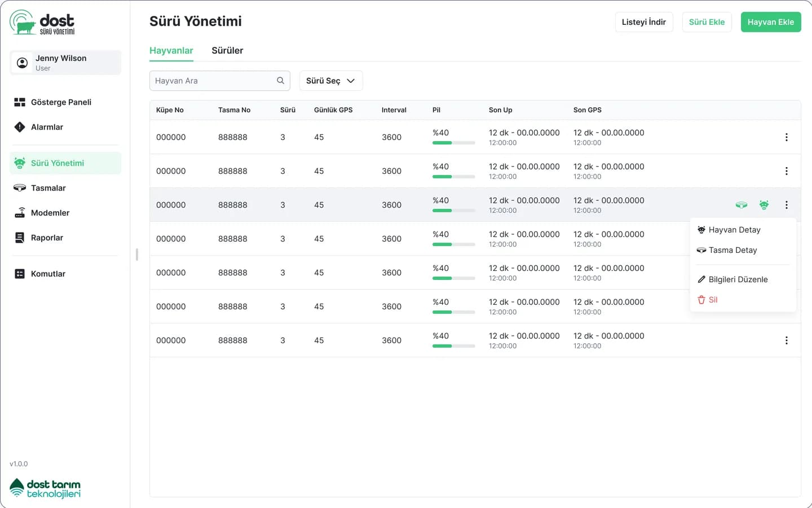Open the last row's three-dot menu
The width and height of the screenshot is (812, 508).
[787, 340]
